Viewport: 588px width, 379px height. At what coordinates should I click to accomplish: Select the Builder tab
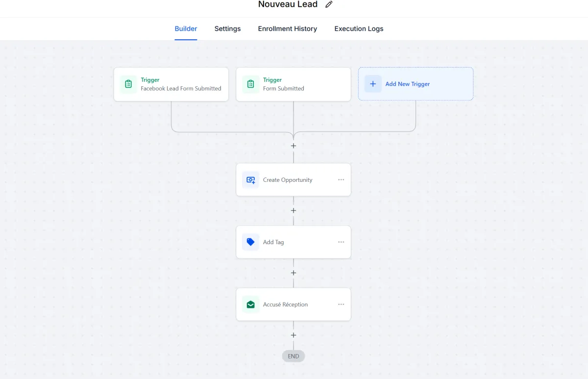click(186, 29)
